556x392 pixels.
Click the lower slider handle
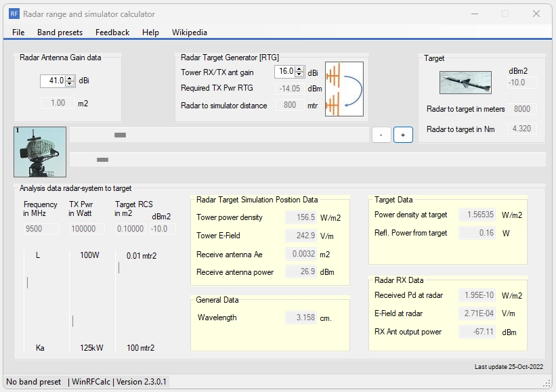coord(102,160)
